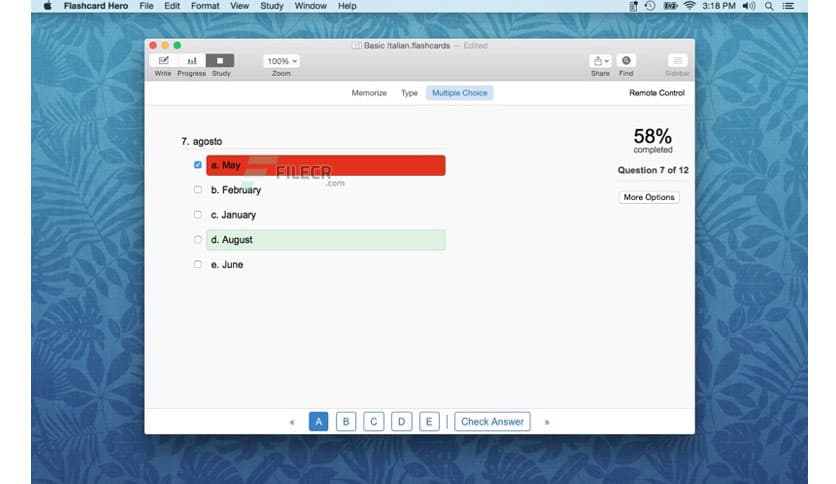
Task: Click the 'c. January' answer text
Action: point(233,215)
